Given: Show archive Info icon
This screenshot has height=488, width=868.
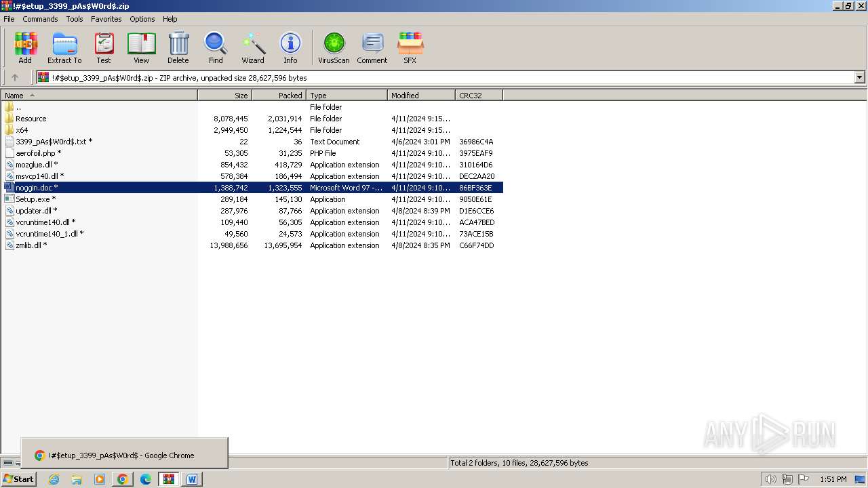Looking at the screenshot, I should [x=290, y=47].
